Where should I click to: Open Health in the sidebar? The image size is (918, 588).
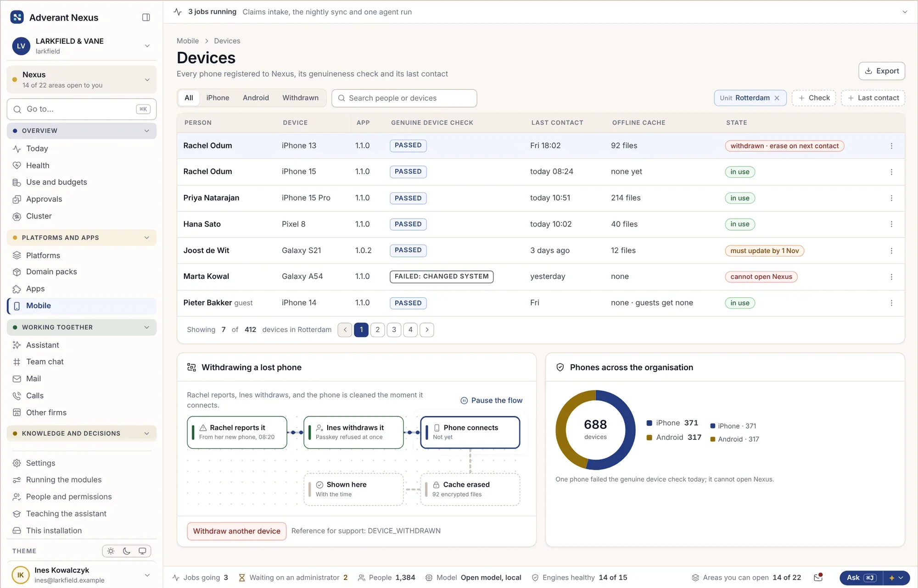coord(82,166)
